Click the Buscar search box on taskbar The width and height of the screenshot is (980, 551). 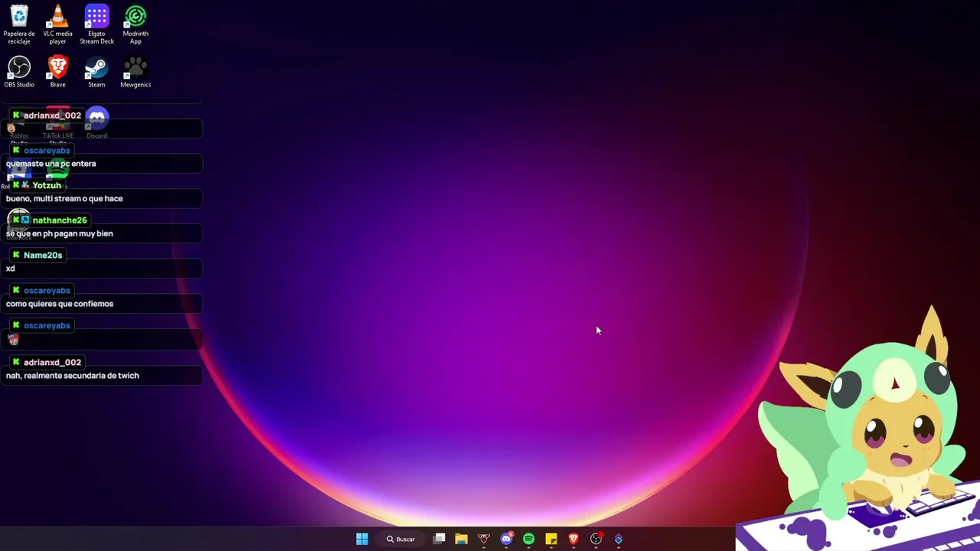point(400,539)
